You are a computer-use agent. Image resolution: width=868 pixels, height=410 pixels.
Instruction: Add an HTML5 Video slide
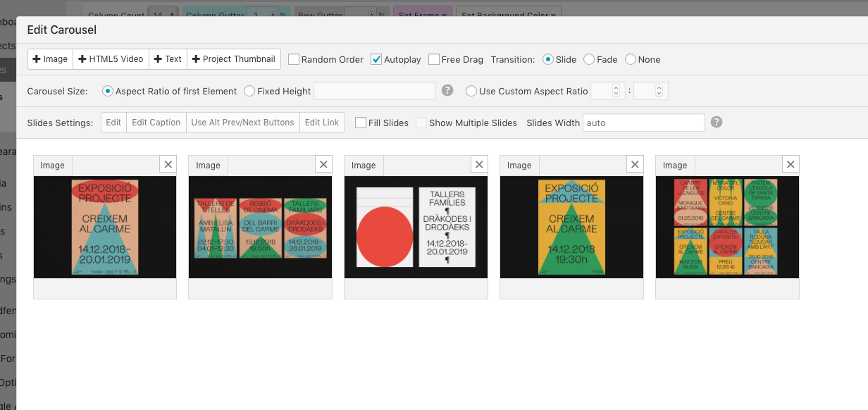111,59
